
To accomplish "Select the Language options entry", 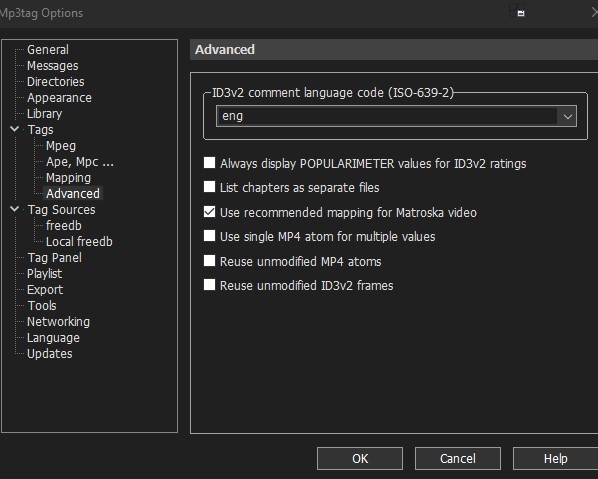I will (53, 338).
